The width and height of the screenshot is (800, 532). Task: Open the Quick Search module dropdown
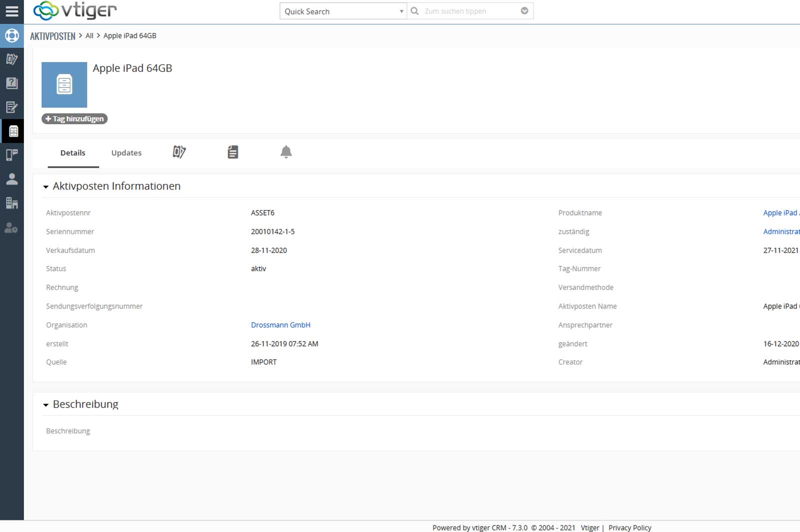[343, 11]
